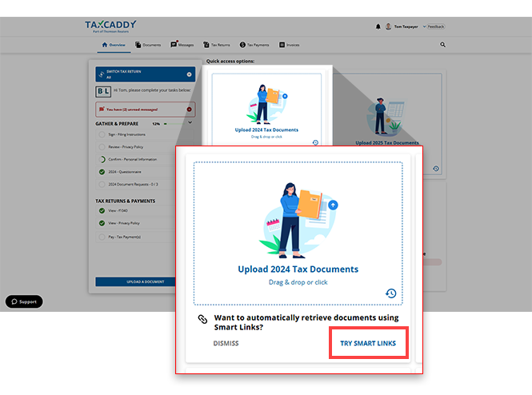This screenshot has height=395, width=532.
Task: Click Tom Taxpayer's profile avatar
Action: click(x=389, y=26)
